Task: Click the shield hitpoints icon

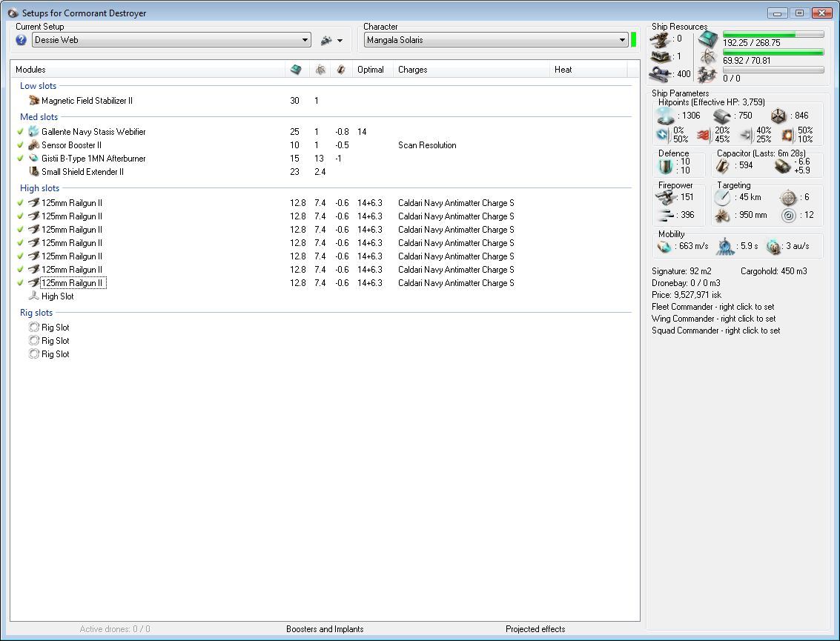Action: click(x=665, y=116)
